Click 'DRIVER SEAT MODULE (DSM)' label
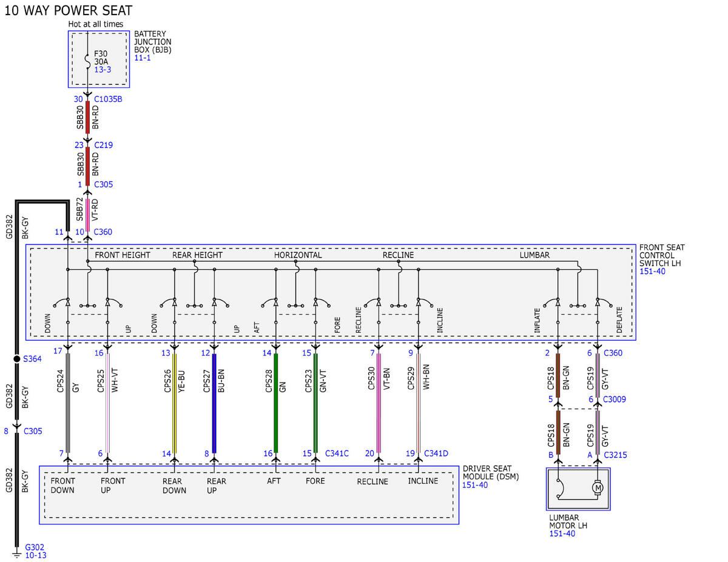The height and width of the screenshot is (562, 728). tap(490, 473)
